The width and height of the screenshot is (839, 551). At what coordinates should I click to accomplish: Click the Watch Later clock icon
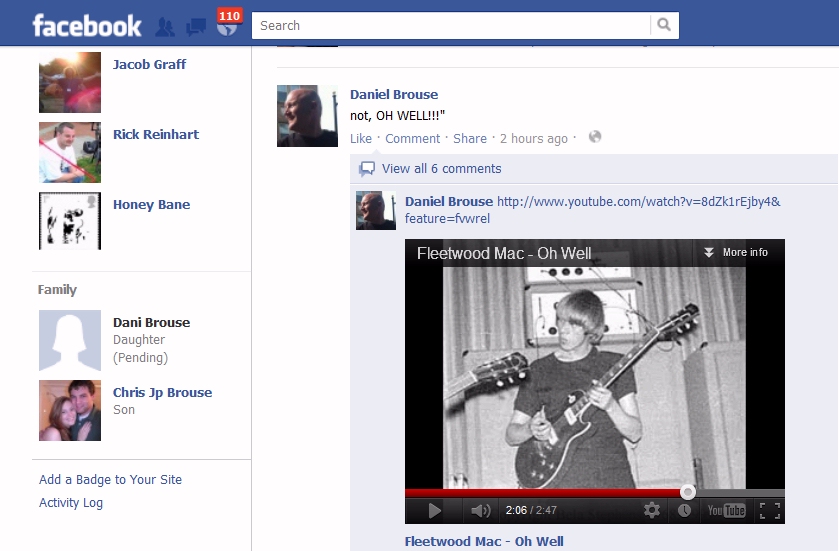tap(684, 510)
